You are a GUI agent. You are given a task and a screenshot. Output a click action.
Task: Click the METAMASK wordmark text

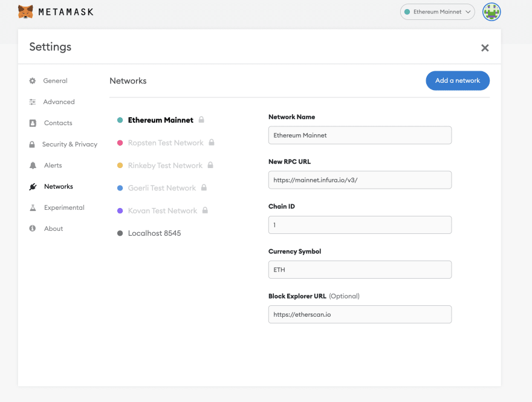66,12
